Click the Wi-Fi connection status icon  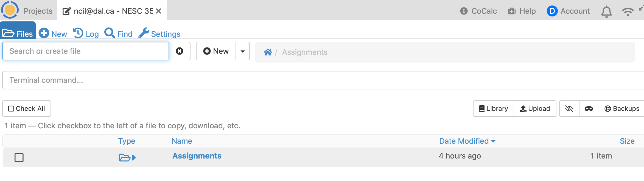point(628,12)
